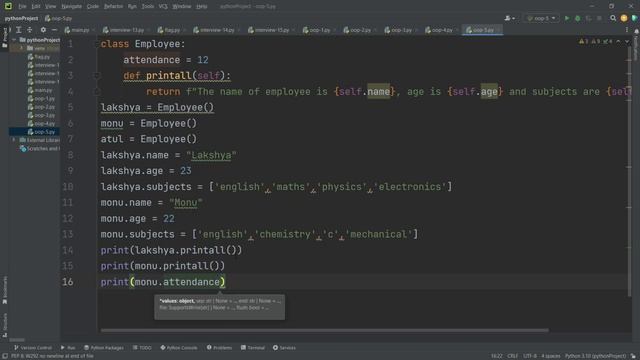640x360 pixels.
Task: Click the Select Opened File icon
Action: pos(10,30)
